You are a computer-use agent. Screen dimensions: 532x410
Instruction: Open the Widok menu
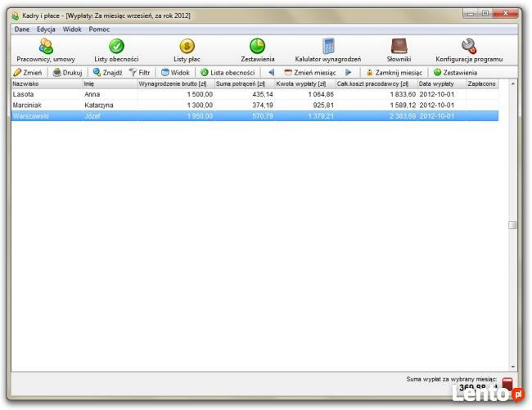(72, 29)
